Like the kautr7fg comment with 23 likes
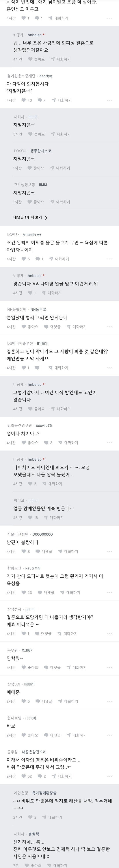 tap(27, 592)
